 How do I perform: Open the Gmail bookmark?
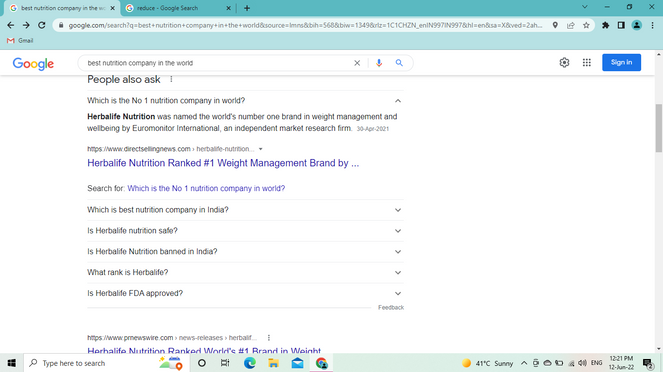(x=20, y=41)
